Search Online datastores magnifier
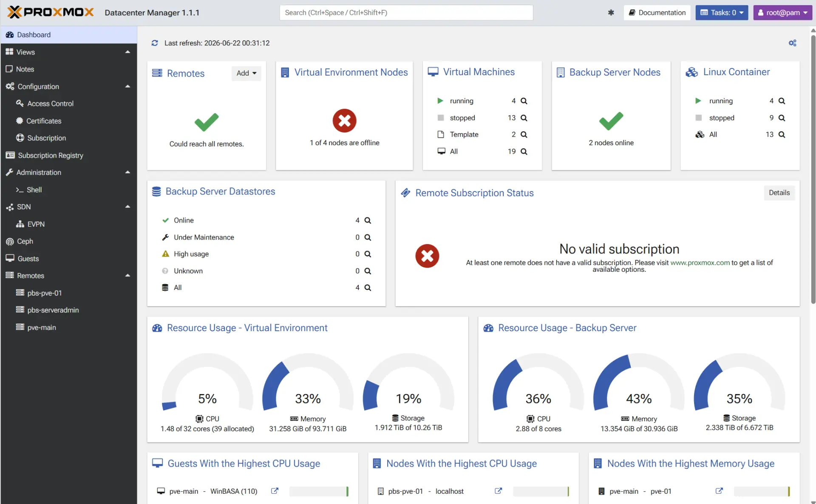 pos(368,220)
